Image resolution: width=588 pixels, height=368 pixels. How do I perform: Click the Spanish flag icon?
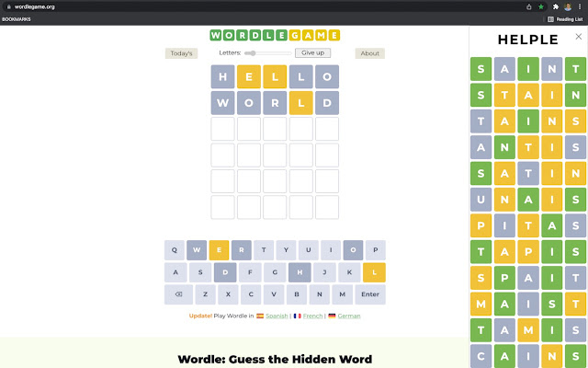[x=260, y=316]
